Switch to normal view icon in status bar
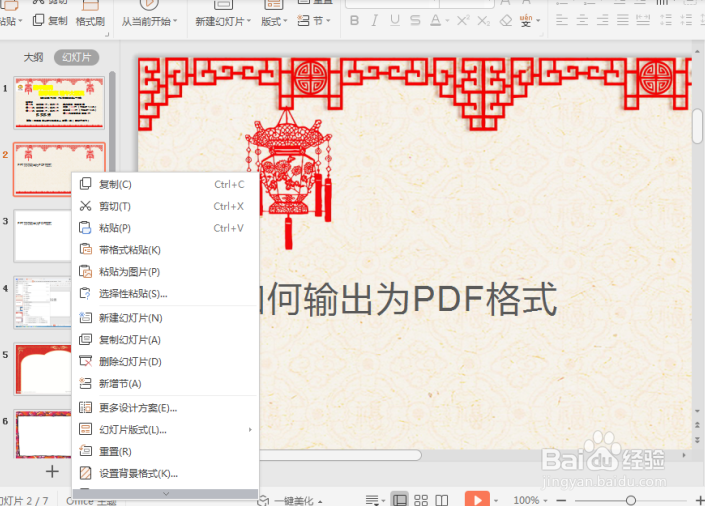 tap(399, 499)
